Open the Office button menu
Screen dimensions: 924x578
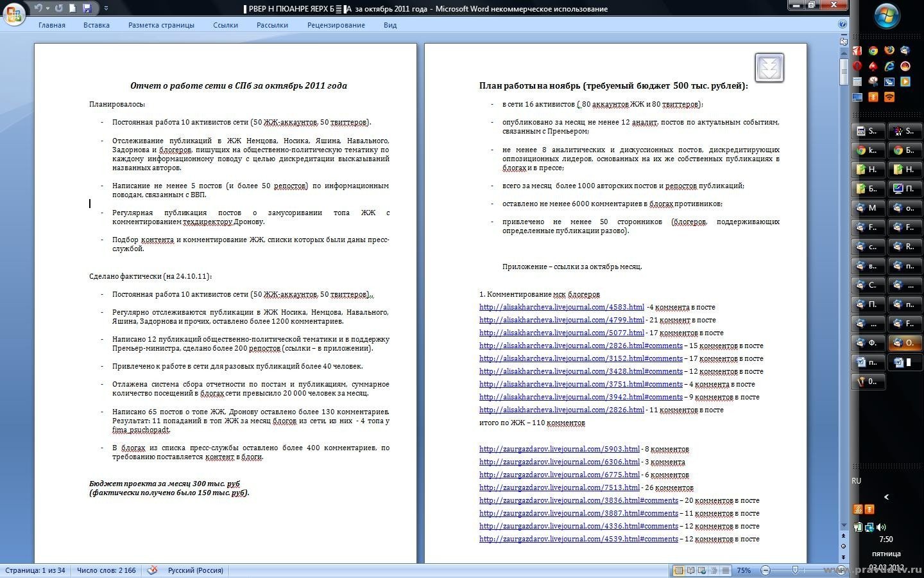point(14,13)
